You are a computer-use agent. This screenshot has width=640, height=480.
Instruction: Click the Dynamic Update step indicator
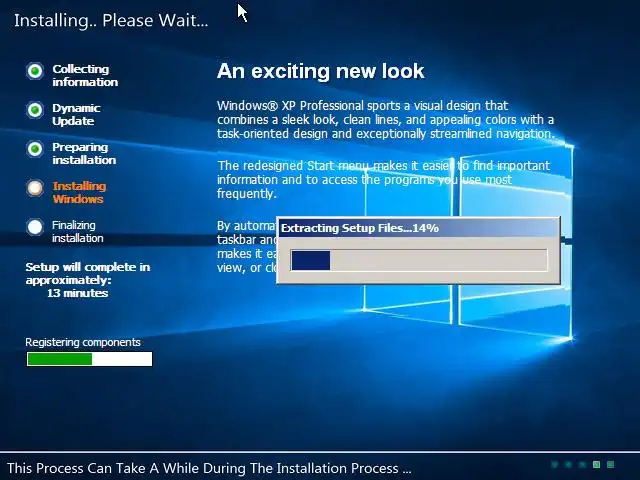click(x=35, y=110)
